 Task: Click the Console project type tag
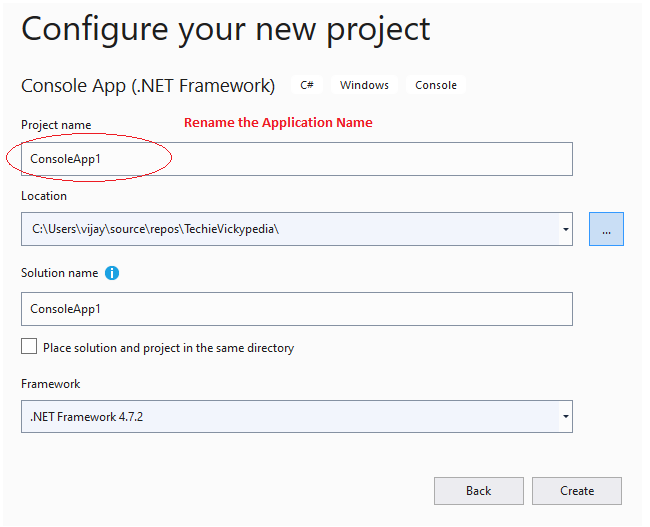[436, 85]
